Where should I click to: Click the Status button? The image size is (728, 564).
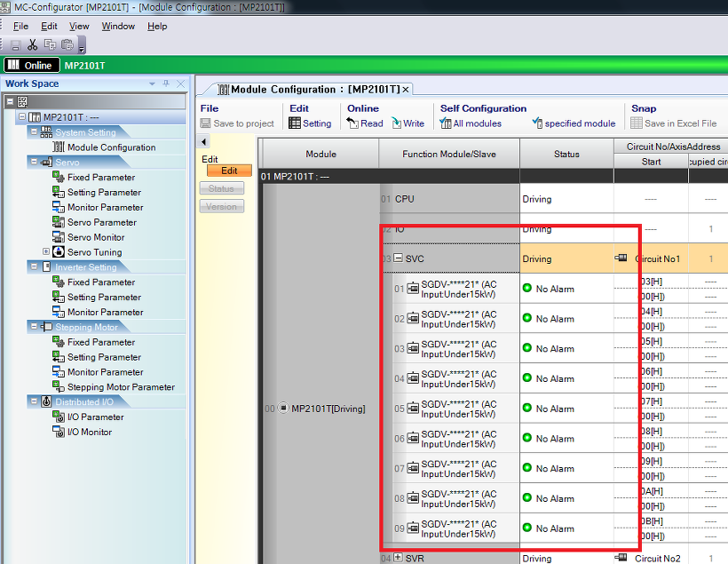(x=221, y=188)
